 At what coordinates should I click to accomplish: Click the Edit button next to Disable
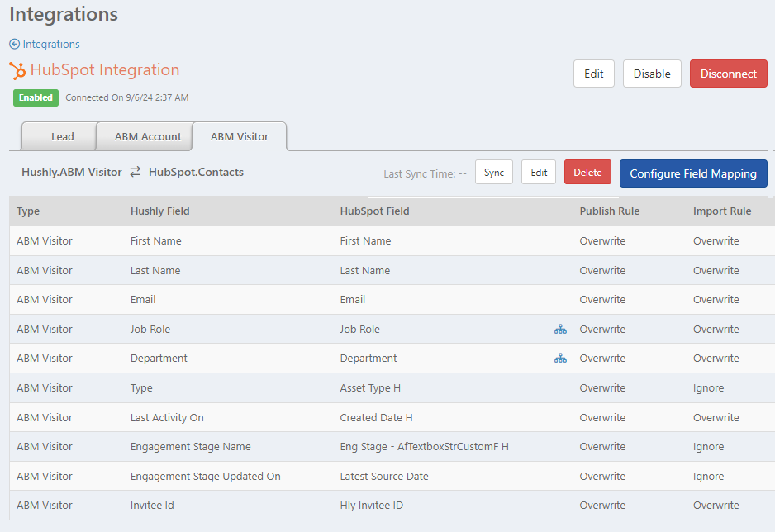point(593,74)
